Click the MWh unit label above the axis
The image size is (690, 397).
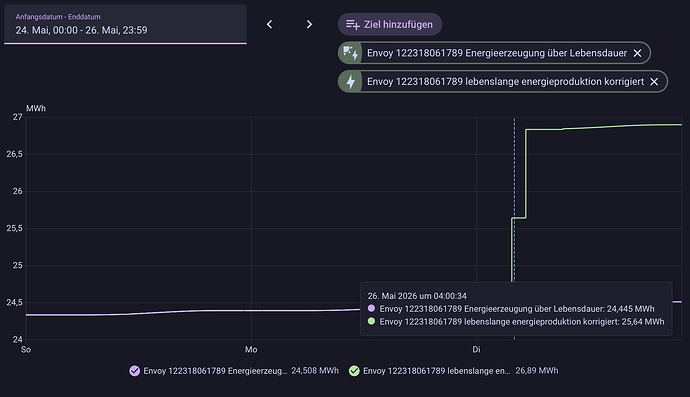(36, 108)
